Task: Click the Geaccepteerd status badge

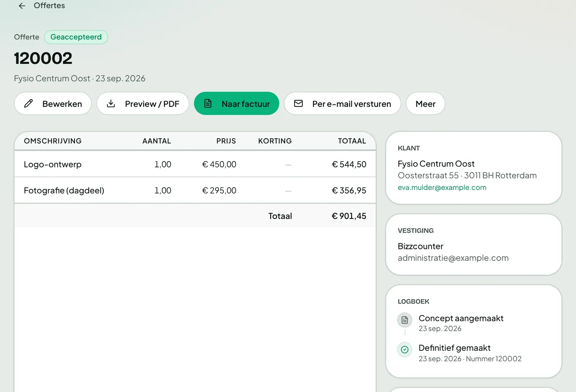Action: tap(76, 37)
